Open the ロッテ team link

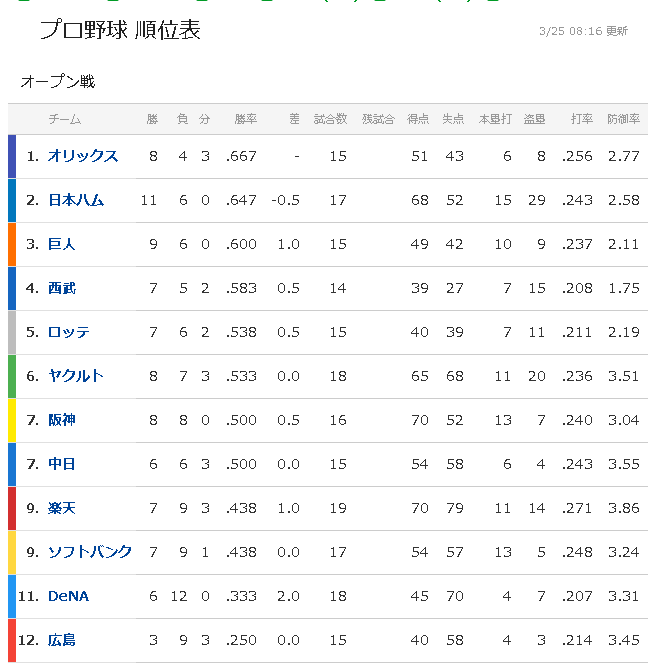click(69, 332)
